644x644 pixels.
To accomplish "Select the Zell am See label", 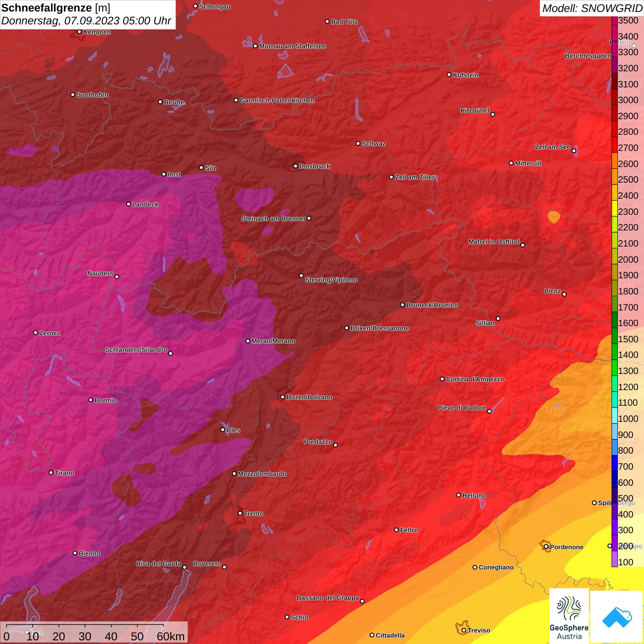I will point(552,147).
